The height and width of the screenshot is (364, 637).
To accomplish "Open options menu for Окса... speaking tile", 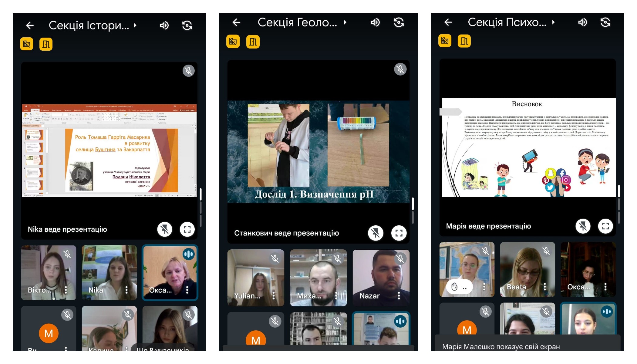I will (x=187, y=290).
